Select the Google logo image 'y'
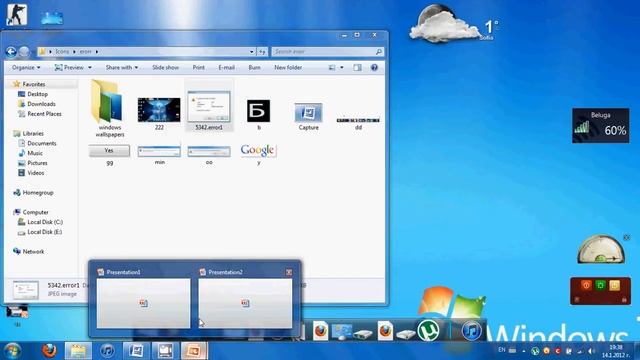Screen dimensions: 640x360 [258, 153]
